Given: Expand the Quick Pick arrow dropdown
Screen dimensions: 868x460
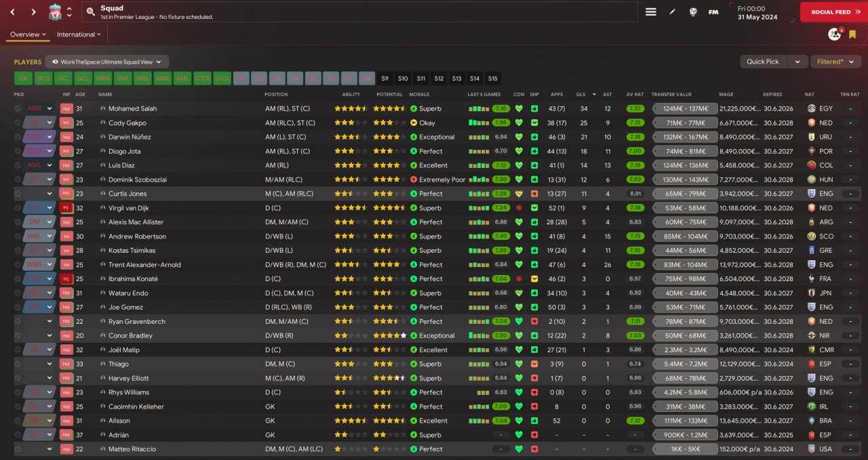Looking at the screenshot, I should coord(797,62).
